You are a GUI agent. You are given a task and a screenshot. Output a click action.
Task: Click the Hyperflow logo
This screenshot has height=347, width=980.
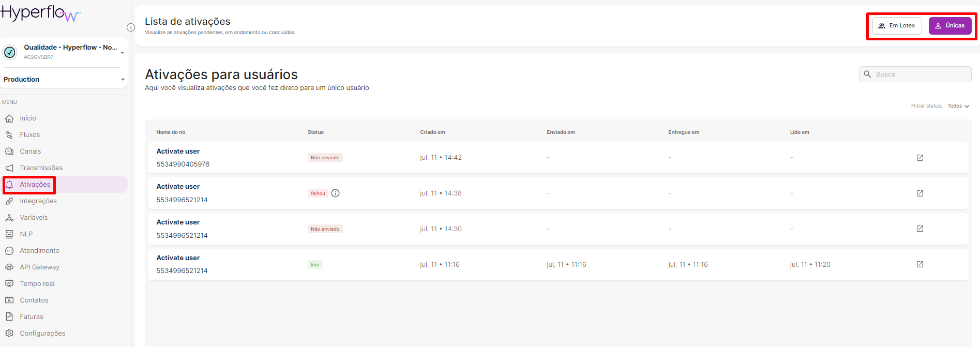pyautogui.click(x=41, y=13)
